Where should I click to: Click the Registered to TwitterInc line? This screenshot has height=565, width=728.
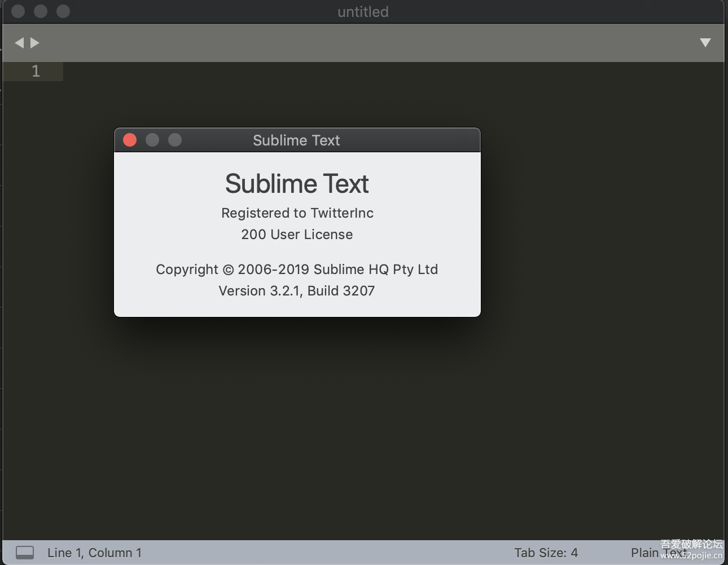(297, 213)
